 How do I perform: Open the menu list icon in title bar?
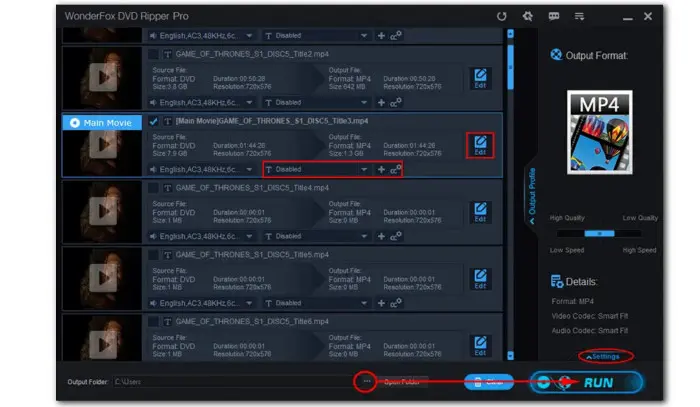[579, 17]
